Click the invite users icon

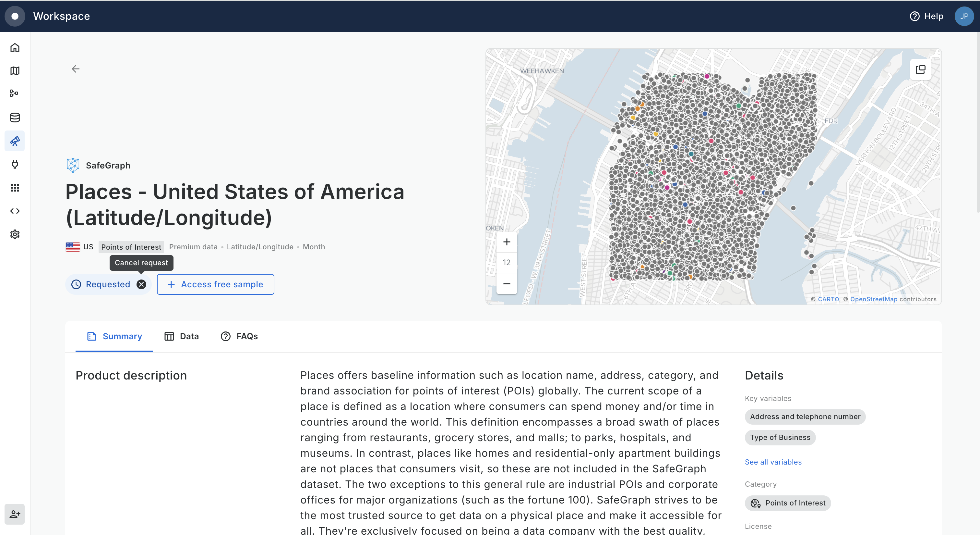15,514
